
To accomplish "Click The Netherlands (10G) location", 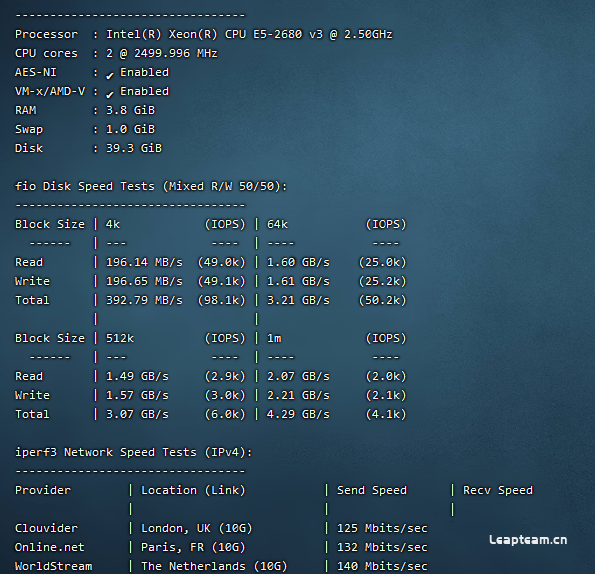I will (x=214, y=566).
